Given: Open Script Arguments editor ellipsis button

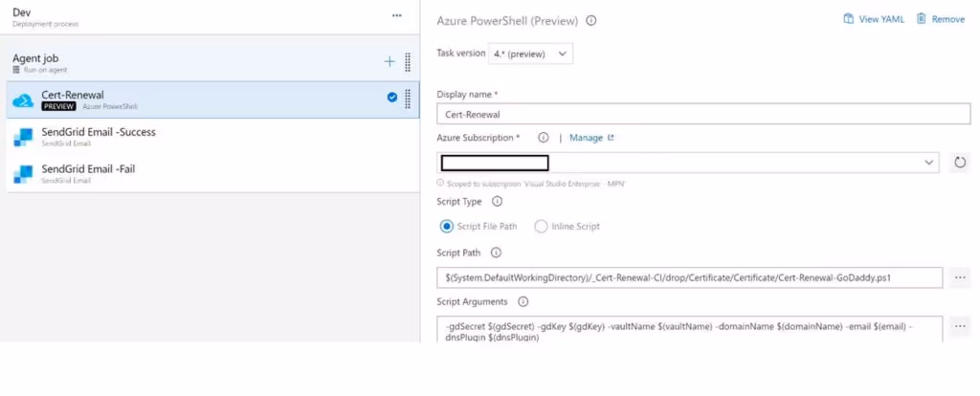Looking at the screenshot, I should point(960,326).
